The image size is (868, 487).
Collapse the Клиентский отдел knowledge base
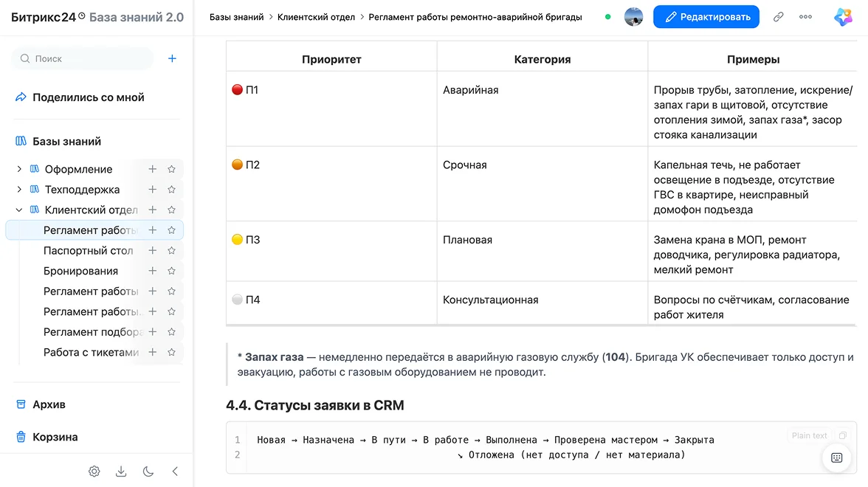pos(19,210)
